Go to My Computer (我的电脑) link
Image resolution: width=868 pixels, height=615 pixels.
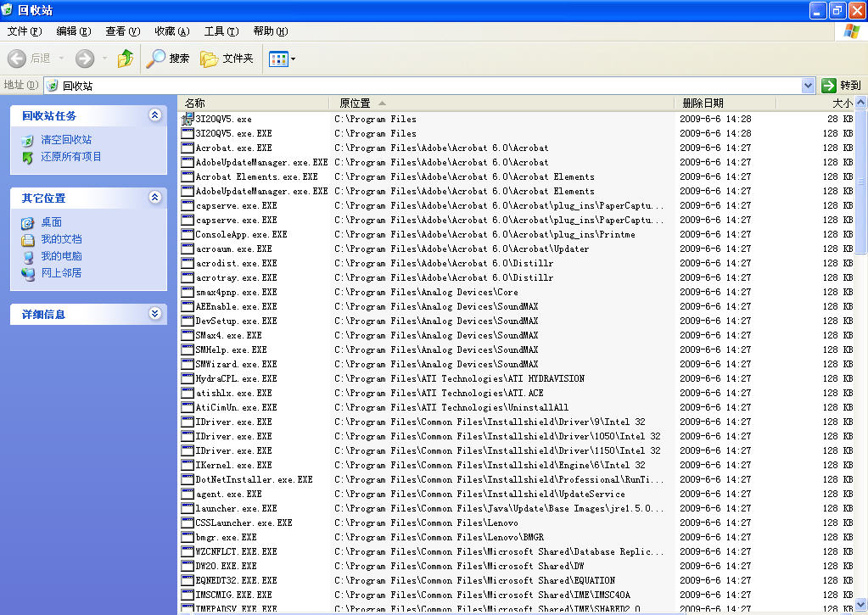point(61,255)
